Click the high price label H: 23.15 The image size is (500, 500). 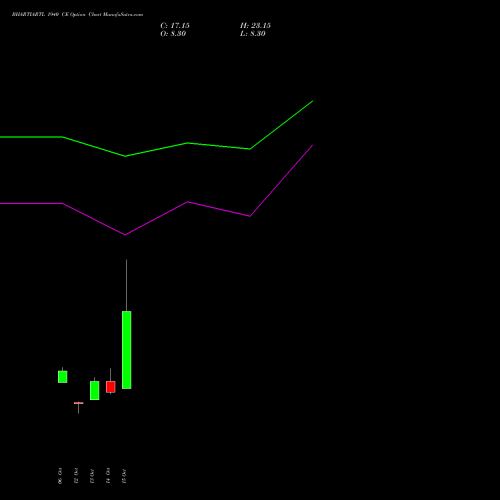(256, 26)
